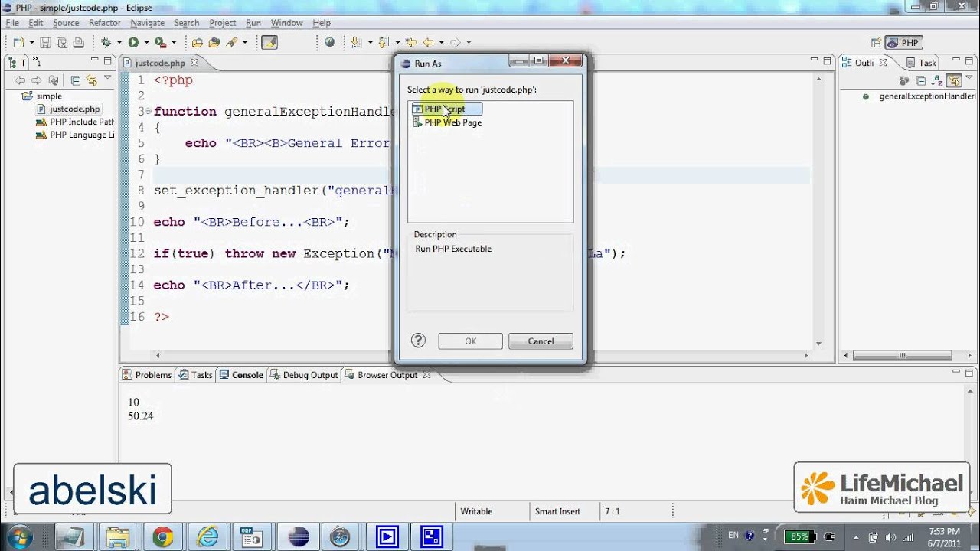980x551 pixels.
Task: Click the New file toolbar icon
Action: coord(18,43)
